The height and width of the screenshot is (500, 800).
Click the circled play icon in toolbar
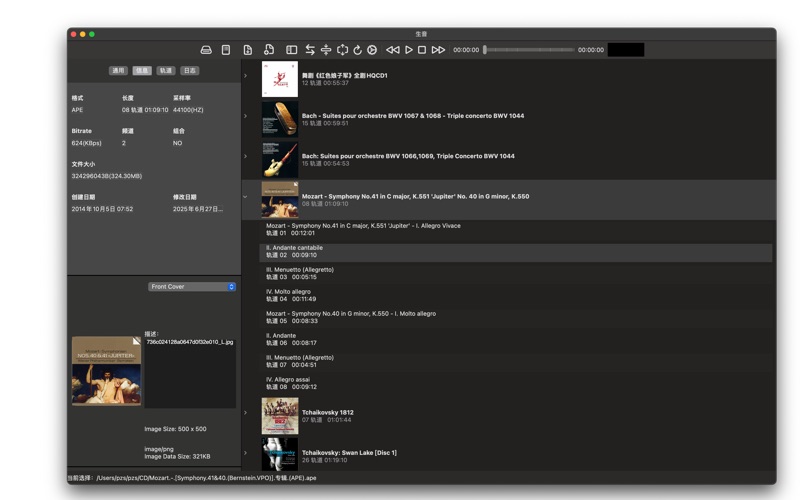click(x=372, y=50)
